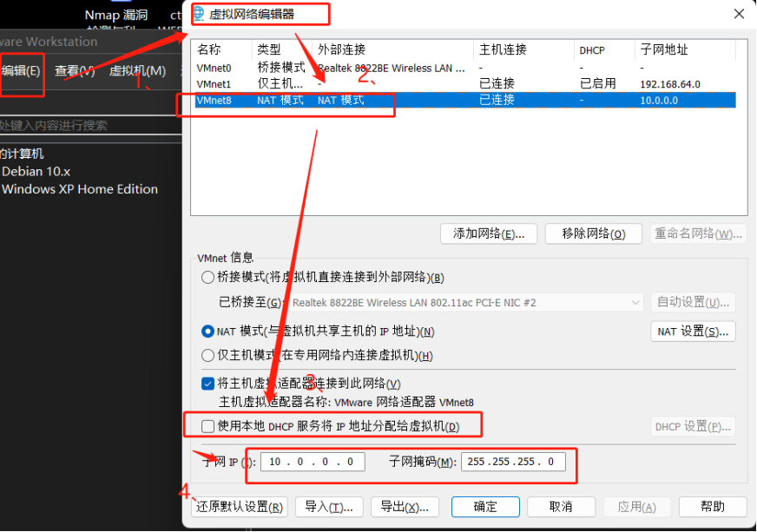
Task: Click the 名称 column header
Action: tap(209, 49)
